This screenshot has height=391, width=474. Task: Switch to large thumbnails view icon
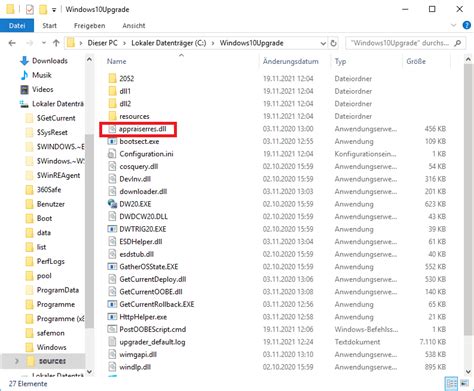tap(464, 384)
